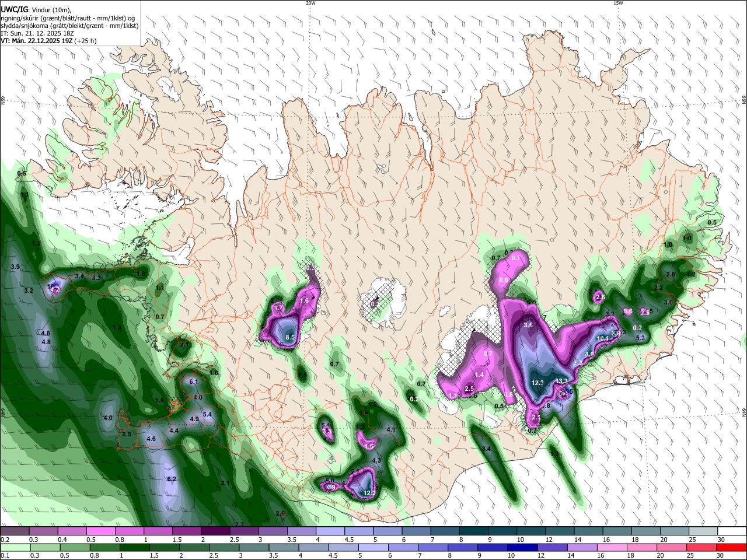The height and width of the screenshot is (560, 747).
Task: Pick the bright red 30 swatch in the rain legend
Action: 731,547
